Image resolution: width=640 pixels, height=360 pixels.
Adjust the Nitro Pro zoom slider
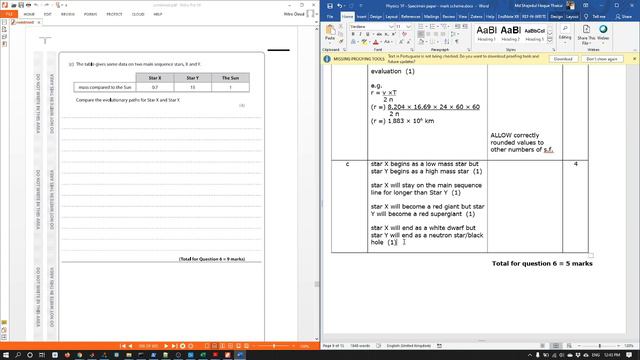(x=274, y=346)
